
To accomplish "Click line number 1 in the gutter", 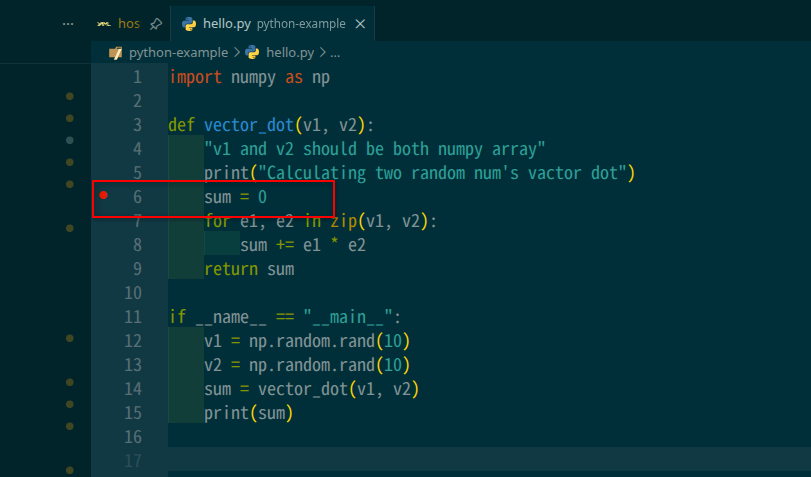I will 138,77.
